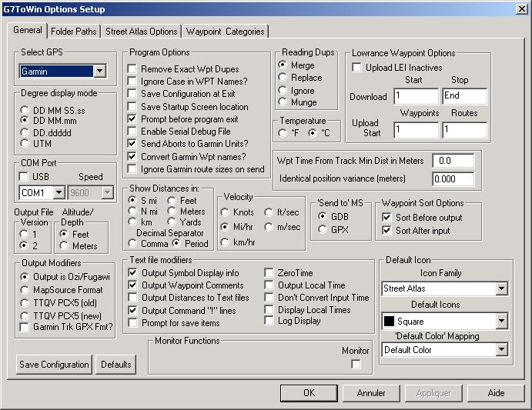
Task: Expand the Default Color mapping dropdown
Action: click(x=501, y=350)
